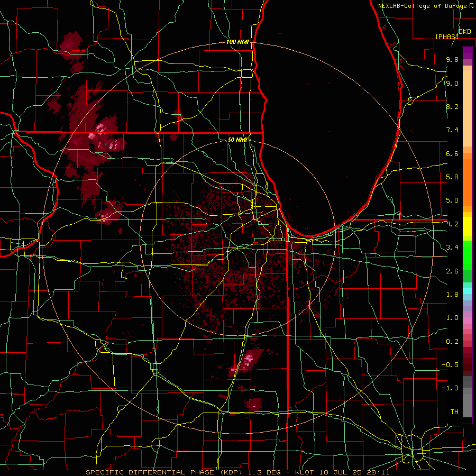Click the 100 NMI range ring label
Image resolution: width=476 pixels, height=476 pixels.
coord(237,42)
